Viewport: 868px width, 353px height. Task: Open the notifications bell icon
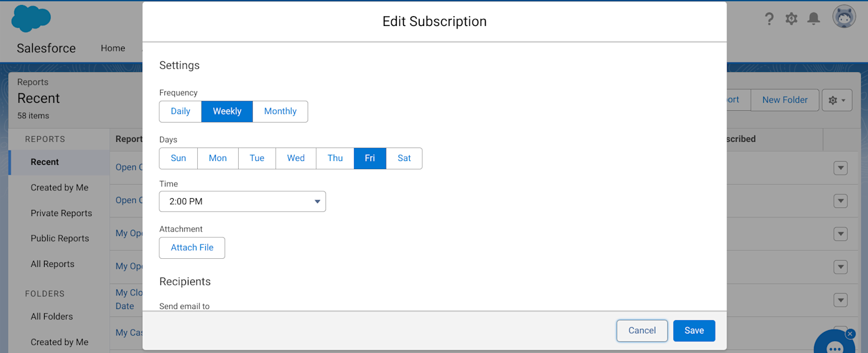click(813, 19)
